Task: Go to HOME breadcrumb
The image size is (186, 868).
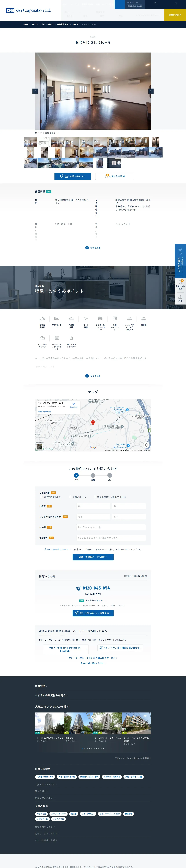Action: click(x=26, y=25)
